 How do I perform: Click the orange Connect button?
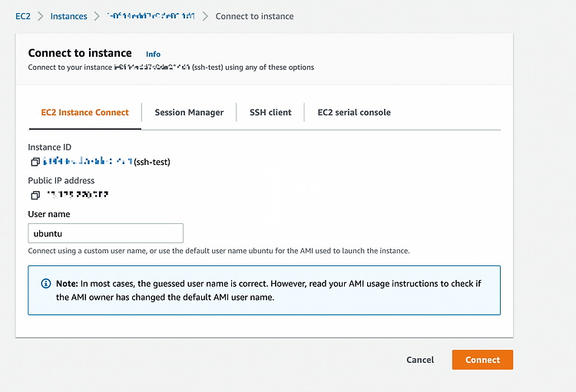tap(482, 360)
